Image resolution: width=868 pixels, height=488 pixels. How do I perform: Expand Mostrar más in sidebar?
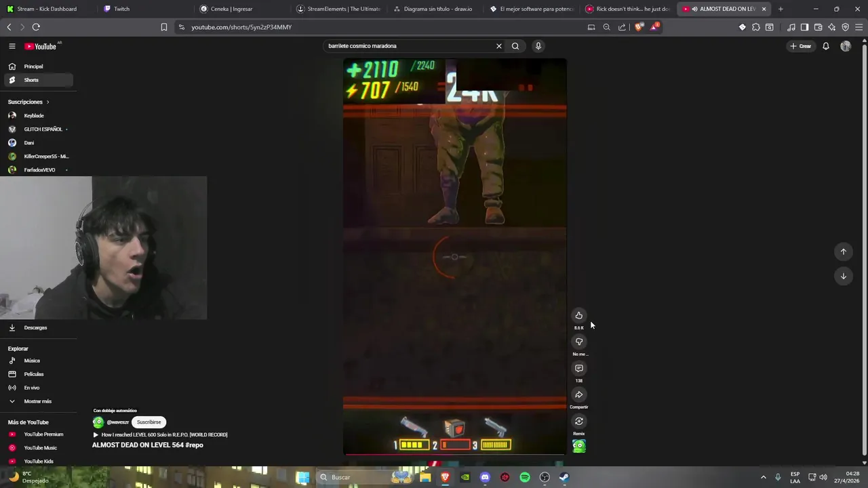click(x=39, y=401)
